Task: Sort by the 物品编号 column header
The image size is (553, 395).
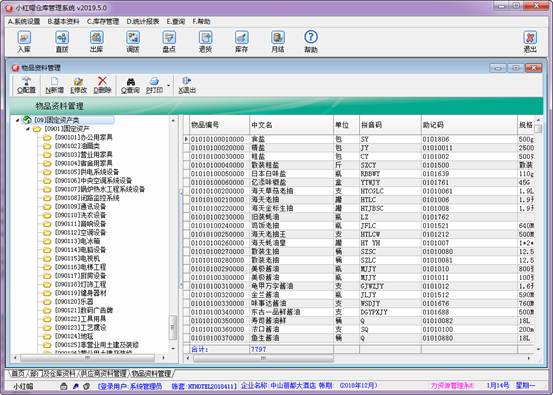Action: point(219,125)
